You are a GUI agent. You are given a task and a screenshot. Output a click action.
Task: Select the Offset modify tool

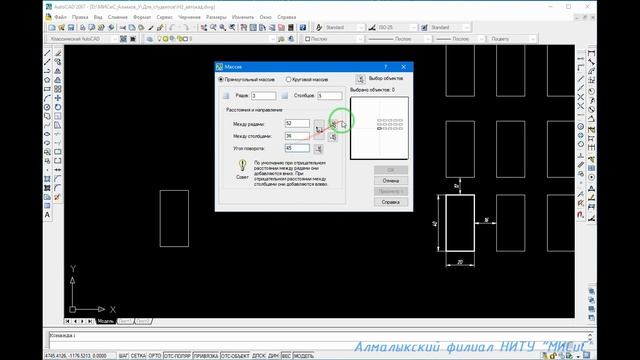[58, 80]
